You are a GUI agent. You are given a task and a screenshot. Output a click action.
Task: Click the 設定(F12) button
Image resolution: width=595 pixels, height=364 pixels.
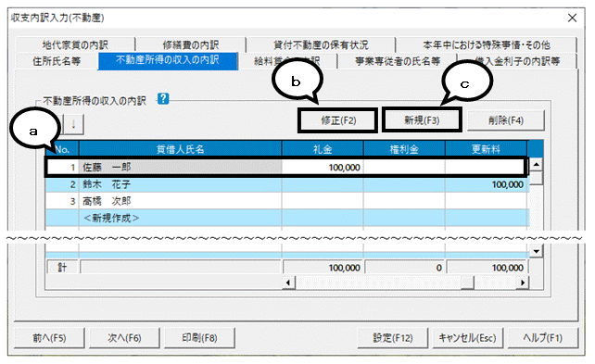click(x=393, y=338)
